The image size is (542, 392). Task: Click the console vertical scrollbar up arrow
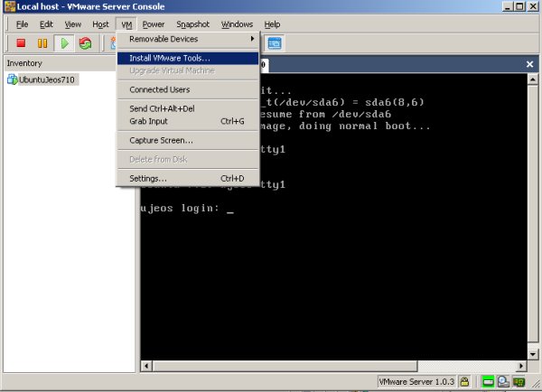[x=533, y=79]
